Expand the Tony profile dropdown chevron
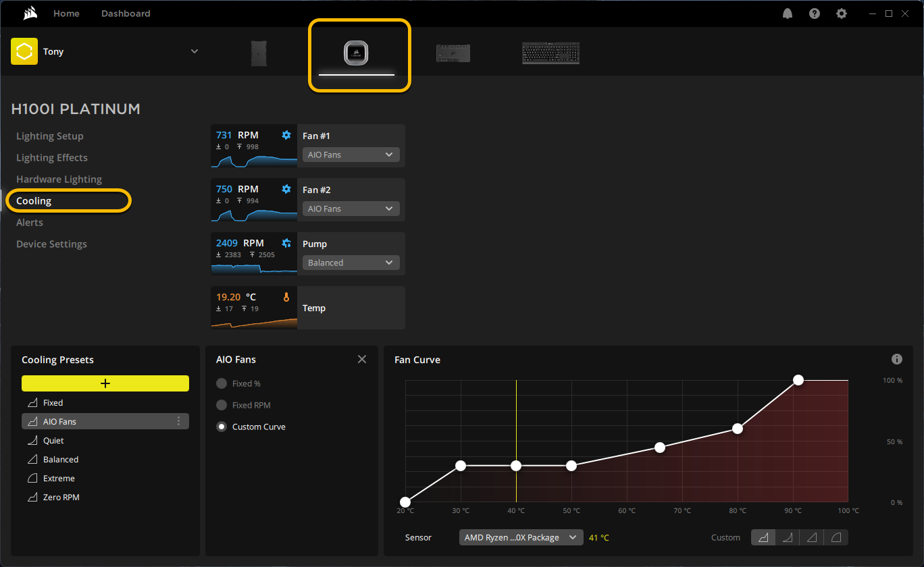The height and width of the screenshot is (567, 924). tap(195, 51)
